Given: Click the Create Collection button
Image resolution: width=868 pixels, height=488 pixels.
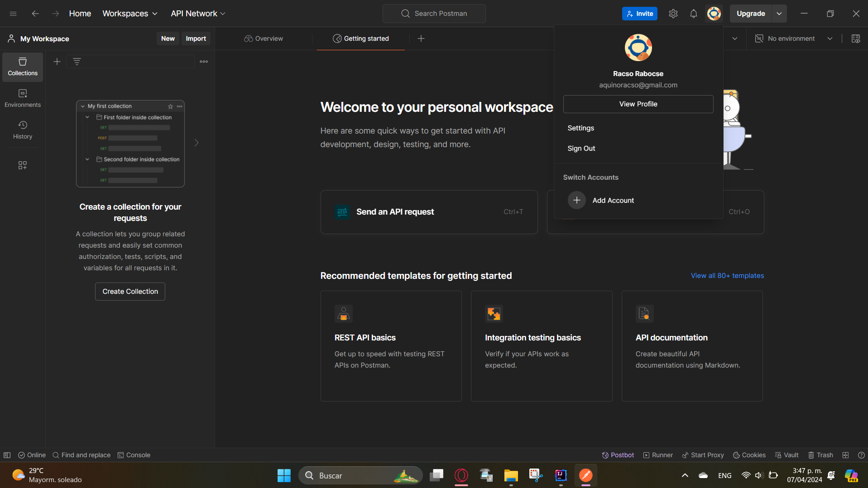Looking at the screenshot, I should [130, 292].
